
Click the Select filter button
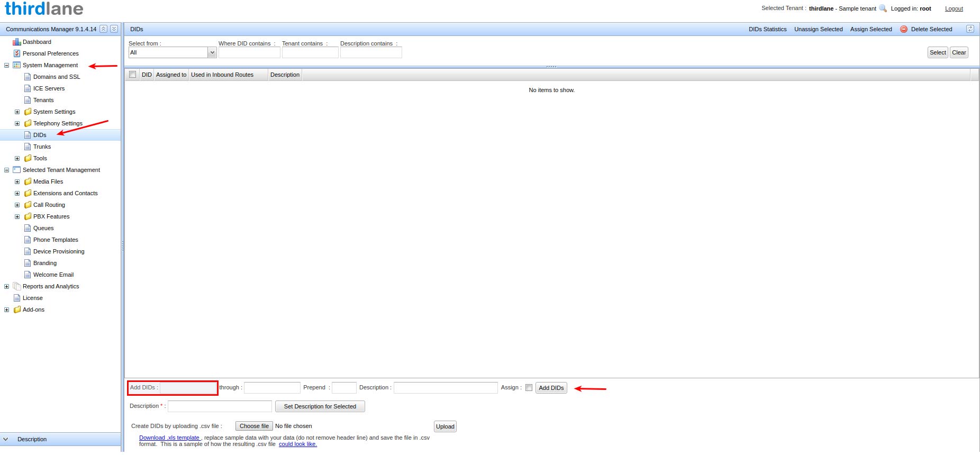click(x=938, y=52)
